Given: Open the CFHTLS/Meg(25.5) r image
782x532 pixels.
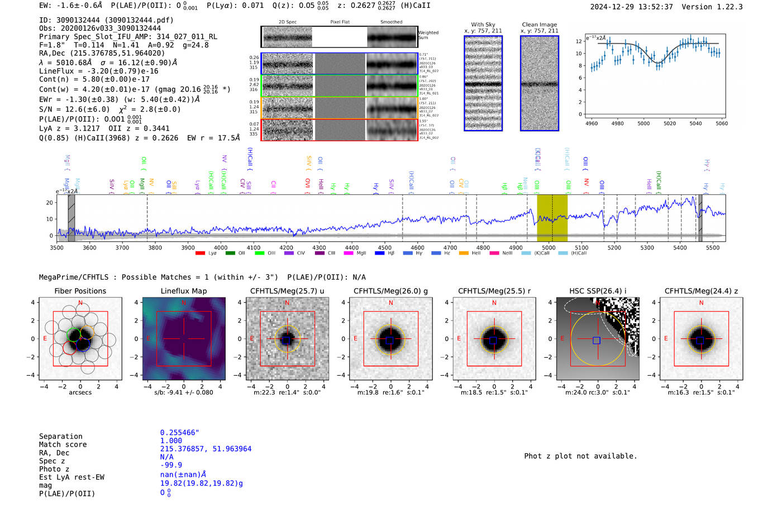Looking at the screenshot, I should click(494, 339).
